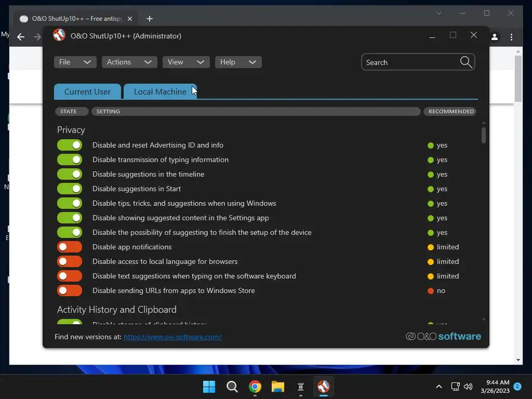The width and height of the screenshot is (532, 399).
Task: Click O&O ShutUp10 taskbar icon
Action: coord(323,387)
